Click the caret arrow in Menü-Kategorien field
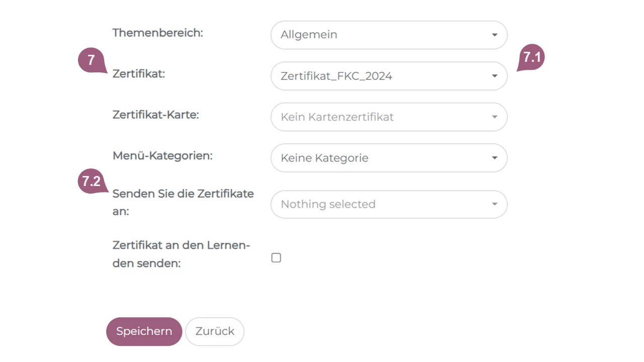The width and height of the screenshot is (644, 362). (x=494, y=158)
